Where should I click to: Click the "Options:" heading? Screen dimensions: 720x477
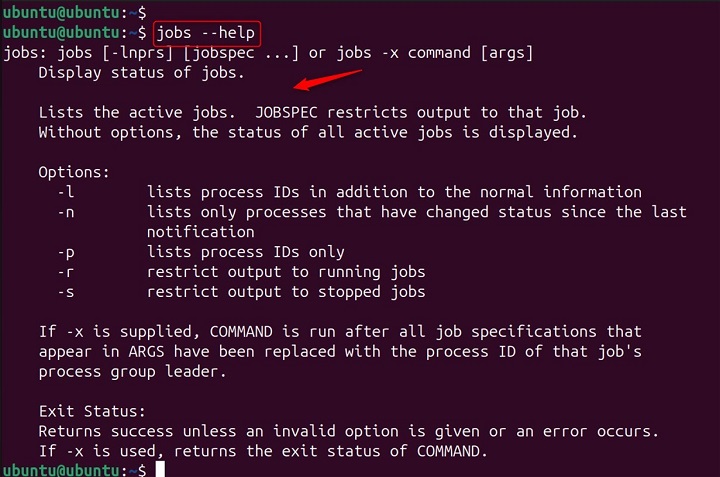tap(74, 172)
